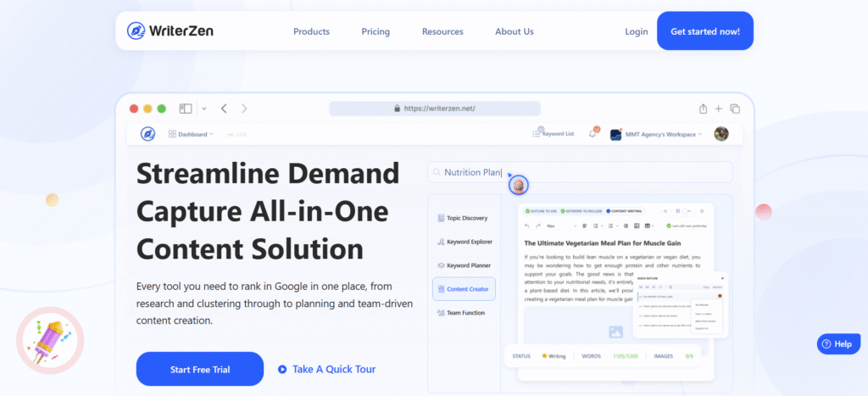Click the WriterZen compass logo beside Dashboard
This screenshot has height=396, width=868.
[147, 133]
